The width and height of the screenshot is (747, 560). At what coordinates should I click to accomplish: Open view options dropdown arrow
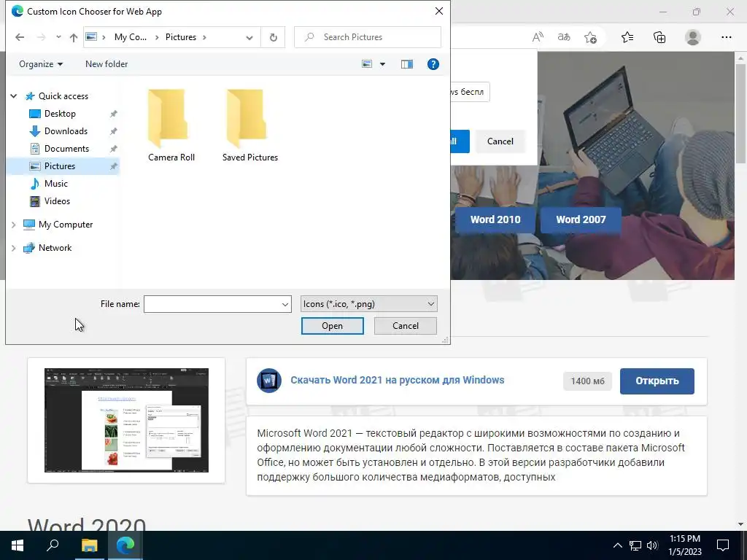point(382,64)
